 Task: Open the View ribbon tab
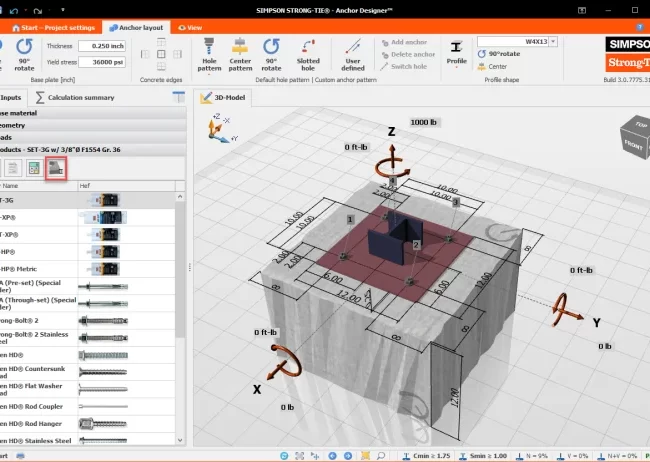pos(190,28)
